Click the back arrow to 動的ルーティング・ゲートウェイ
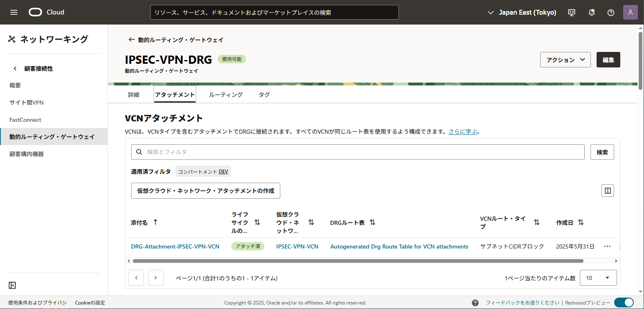Viewport: 644px width, 309px height. 131,40
